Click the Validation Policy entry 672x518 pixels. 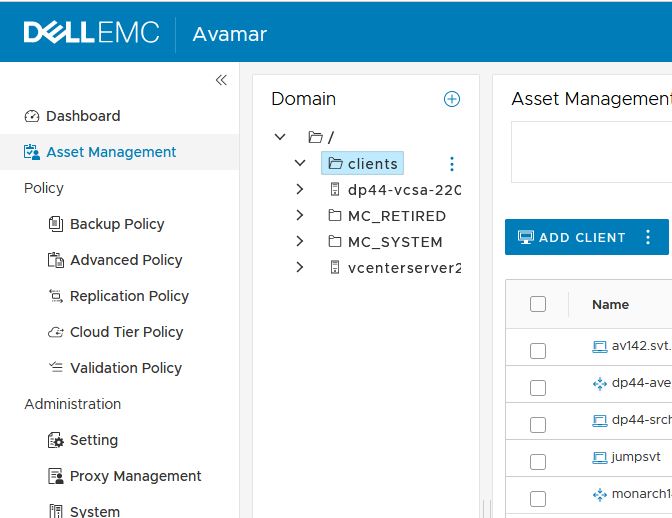126,368
